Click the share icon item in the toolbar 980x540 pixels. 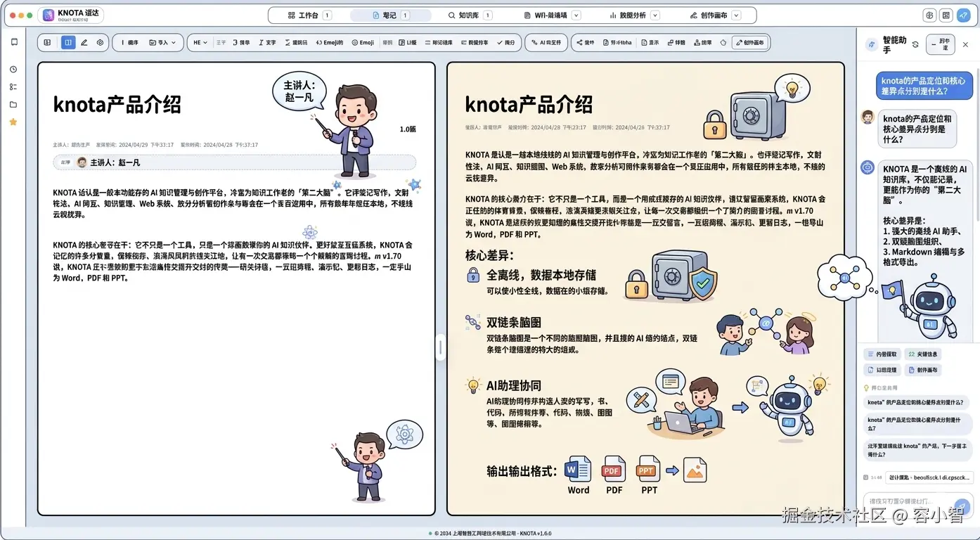pyautogui.click(x=586, y=42)
